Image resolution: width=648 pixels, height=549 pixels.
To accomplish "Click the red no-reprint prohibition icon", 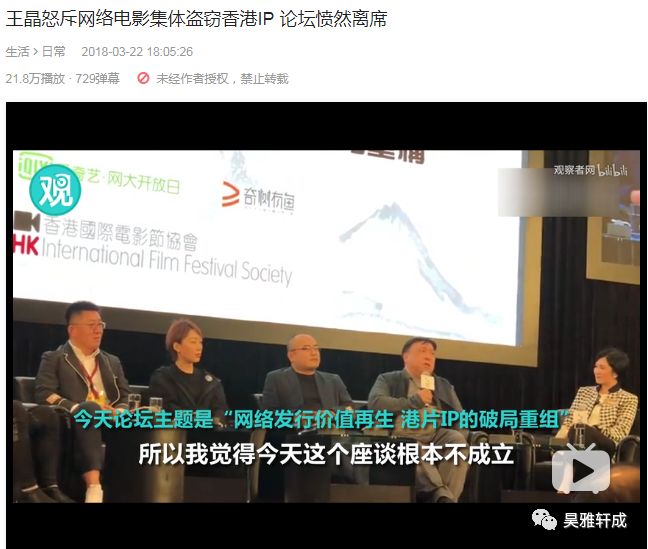I will pos(143,78).
